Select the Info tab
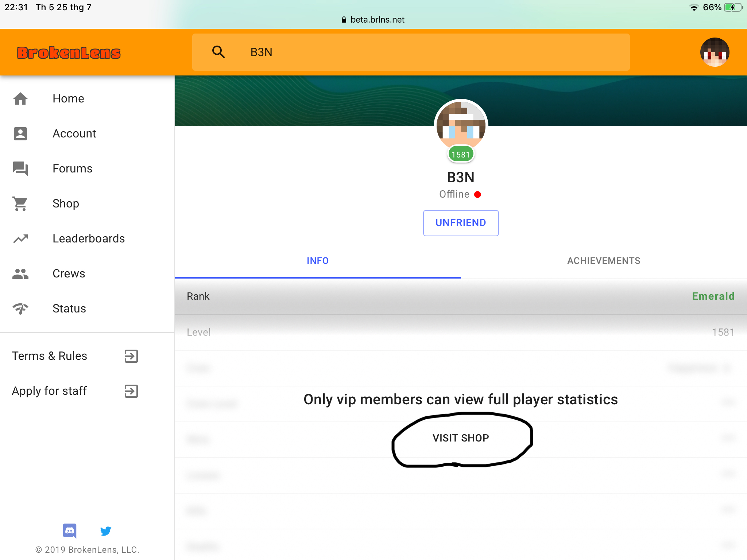 318,261
